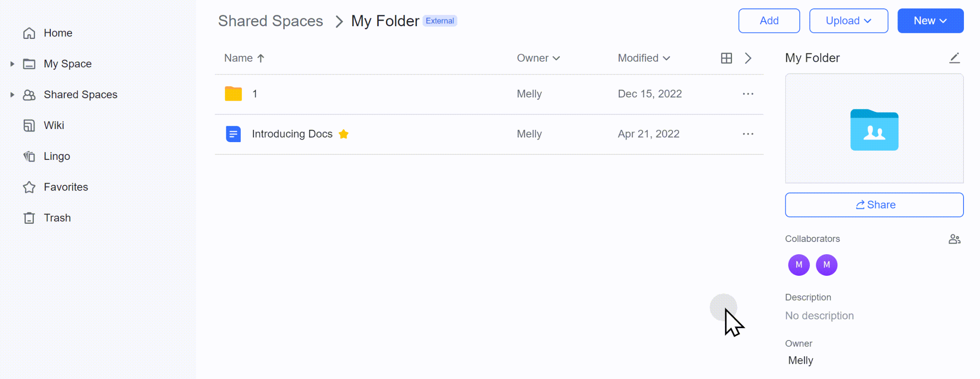The height and width of the screenshot is (379, 980).
Task: Navigate to Shared Spaces breadcrumb
Action: click(270, 21)
